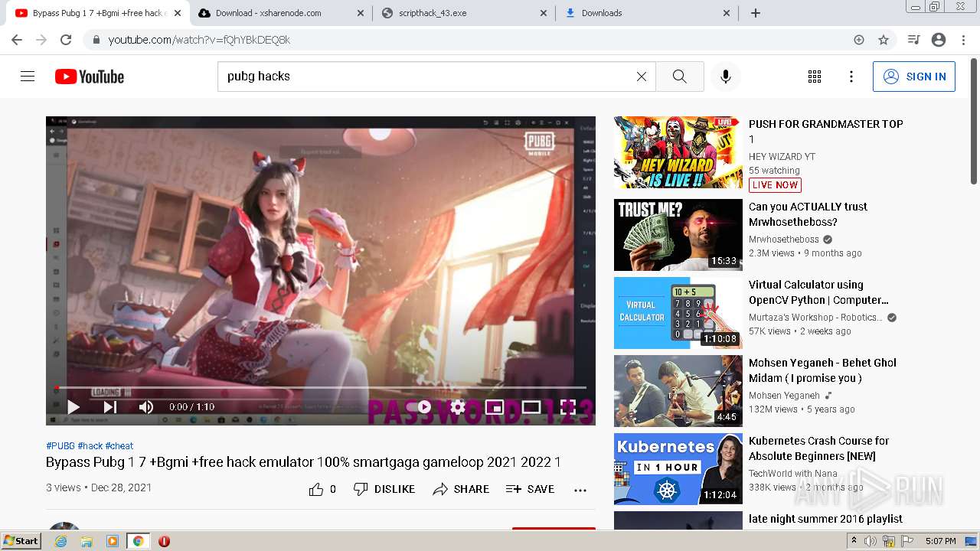Click HEY WIZARD YT channel name
The height and width of the screenshot is (551, 980).
(x=782, y=157)
